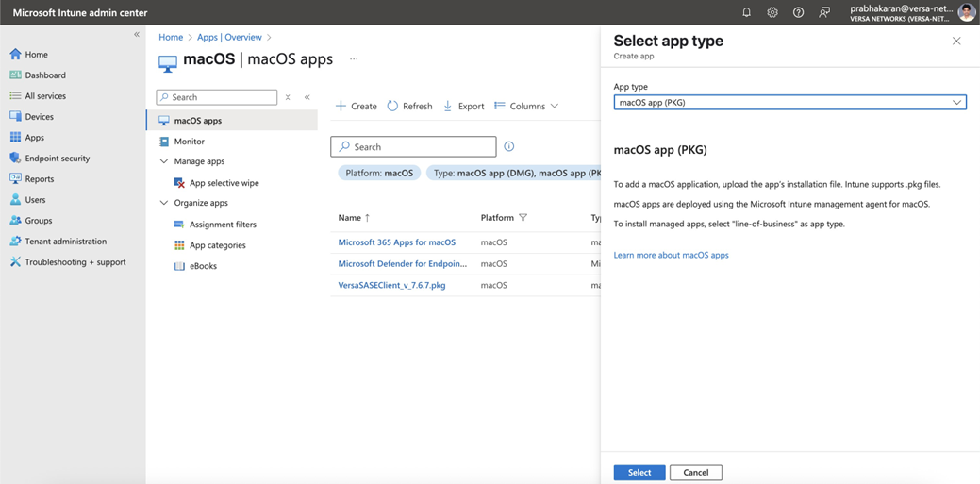Click the Groups icon in sidebar
Screen dimensions: 980x484
(16, 220)
